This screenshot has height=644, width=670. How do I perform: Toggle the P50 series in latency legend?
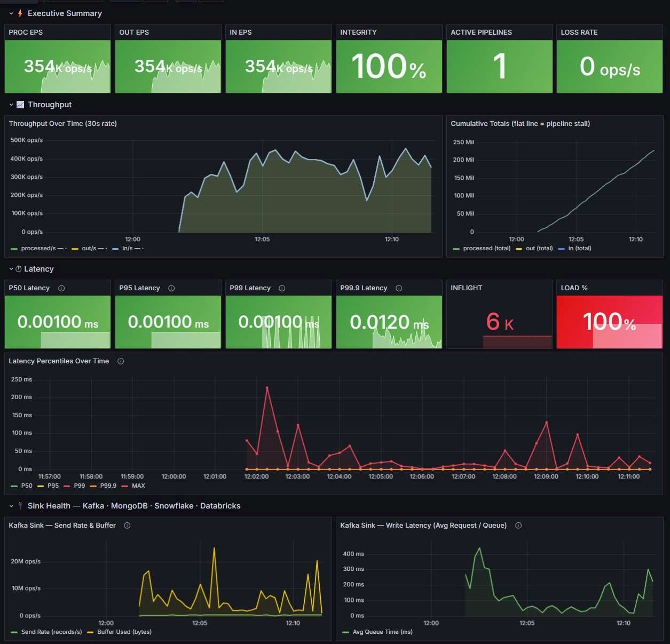click(x=27, y=486)
